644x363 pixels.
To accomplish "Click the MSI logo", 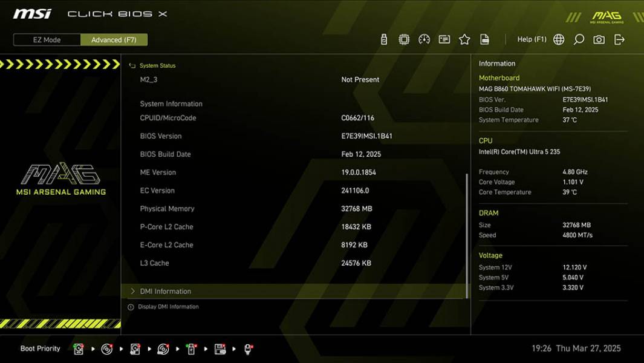I will point(32,14).
